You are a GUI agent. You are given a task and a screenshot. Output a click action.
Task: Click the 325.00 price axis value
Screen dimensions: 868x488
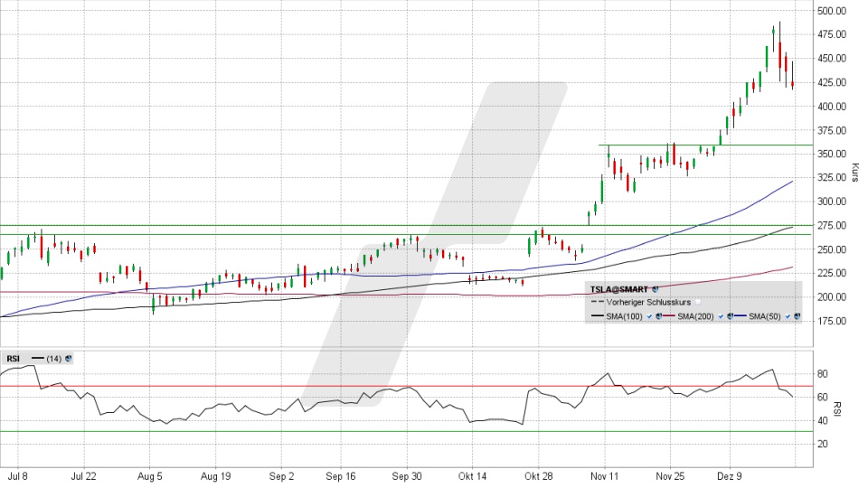pos(832,178)
